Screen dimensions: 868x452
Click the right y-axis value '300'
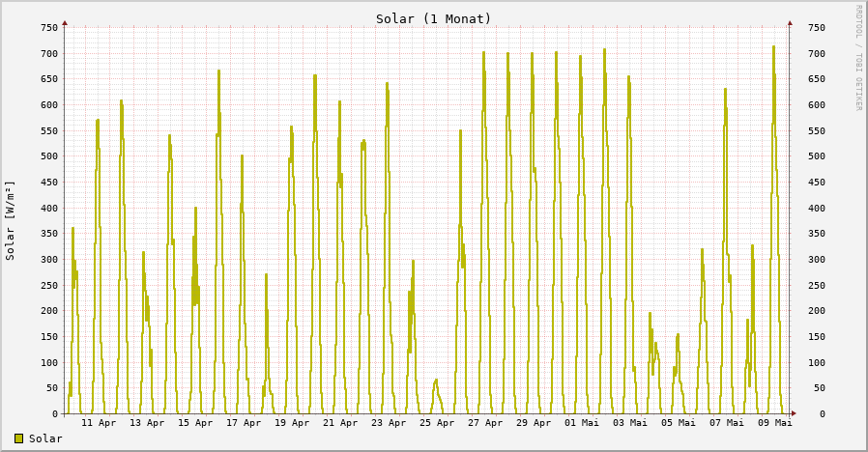(x=817, y=260)
